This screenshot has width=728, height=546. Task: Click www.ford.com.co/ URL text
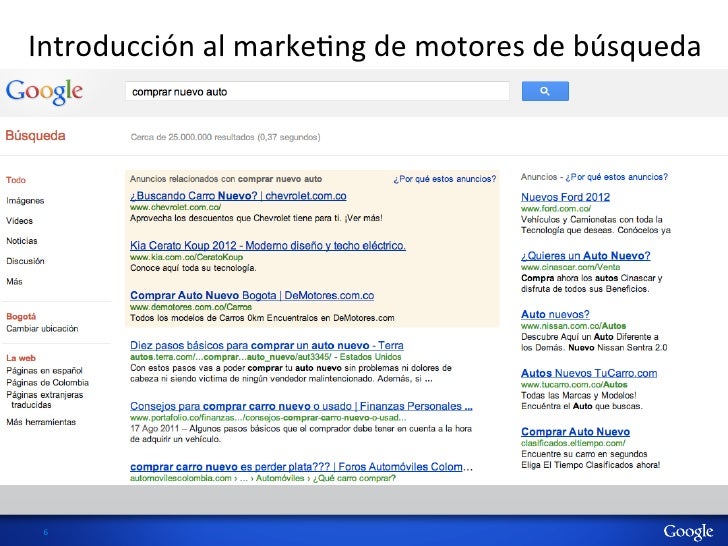click(x=556, y=208)
